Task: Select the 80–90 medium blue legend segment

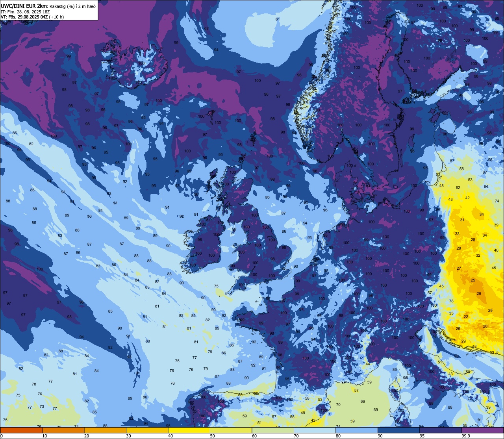Action: 357,430
